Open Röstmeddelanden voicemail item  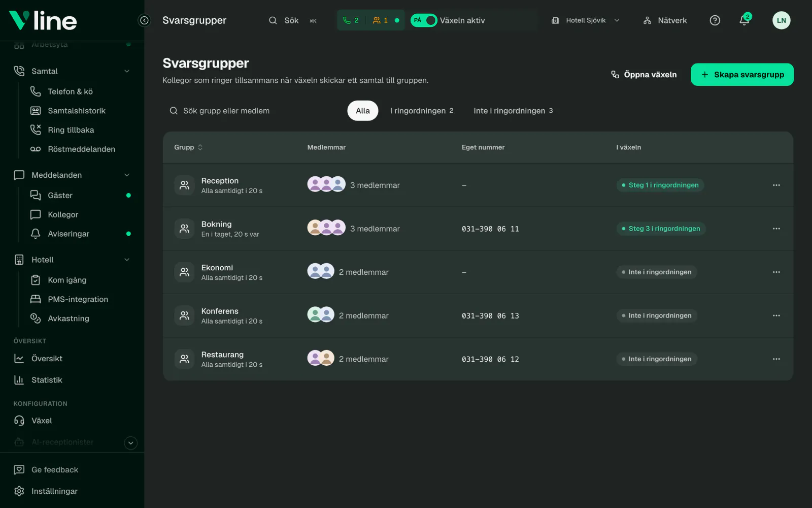[81, 149]
